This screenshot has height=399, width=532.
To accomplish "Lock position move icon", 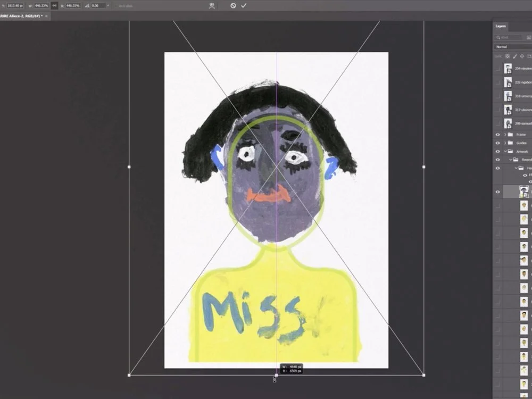I will (x=522, y=56).
